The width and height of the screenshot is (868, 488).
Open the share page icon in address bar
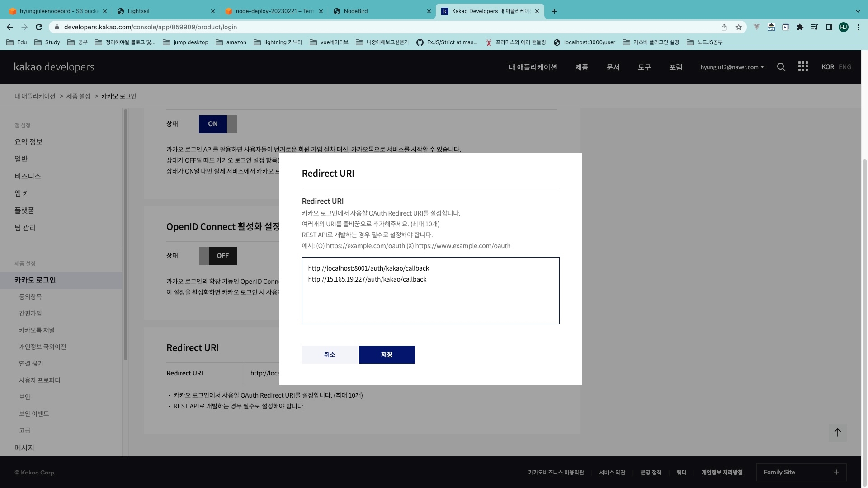(724, 27)
